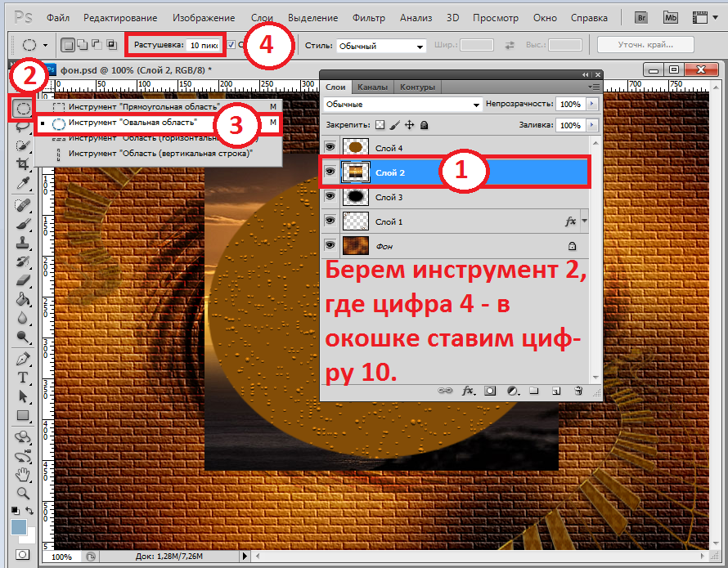Viewport: 728px width, 568px height.
Task: Delete layer using the trash icon
Action: 578,391
